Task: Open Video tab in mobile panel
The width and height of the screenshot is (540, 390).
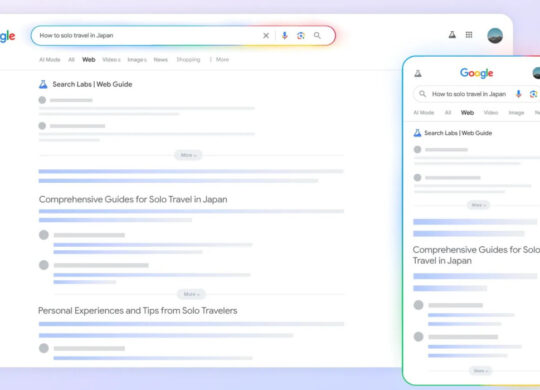Action: [x=491, y=113]
